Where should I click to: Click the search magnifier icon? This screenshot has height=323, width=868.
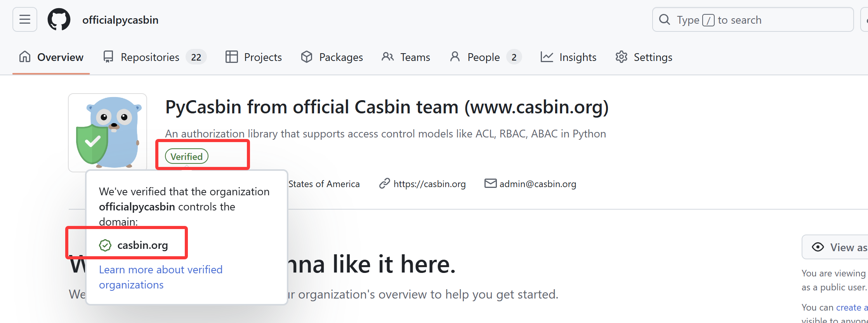point(665,19)
